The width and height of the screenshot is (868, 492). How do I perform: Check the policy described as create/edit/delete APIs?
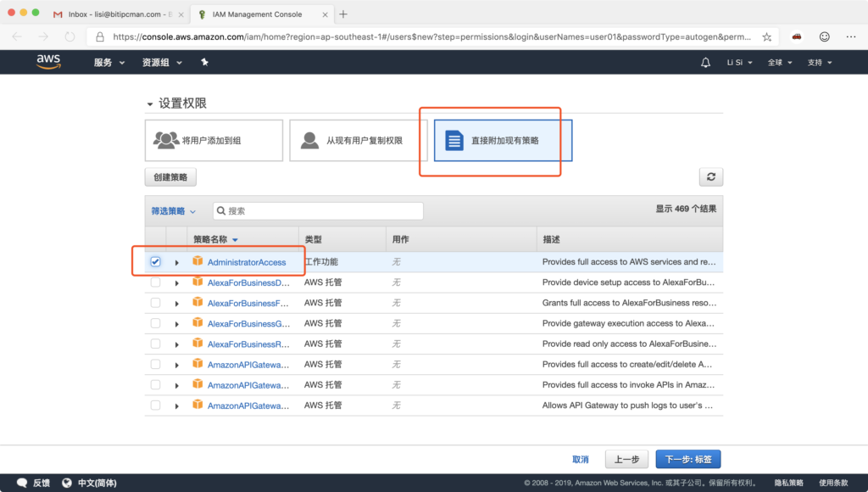point(156,364)
